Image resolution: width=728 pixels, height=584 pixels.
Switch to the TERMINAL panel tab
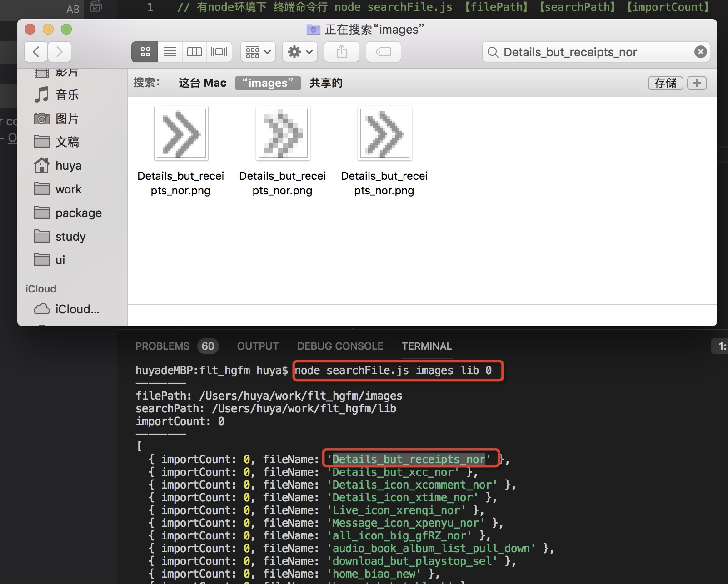click(427, 346)
